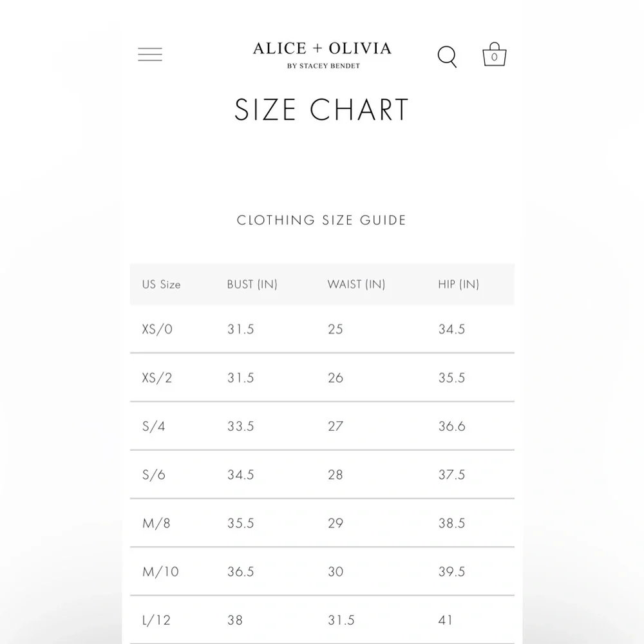
Task: Select the Clothing Size Guide title
Action: [x=321, y=220]
